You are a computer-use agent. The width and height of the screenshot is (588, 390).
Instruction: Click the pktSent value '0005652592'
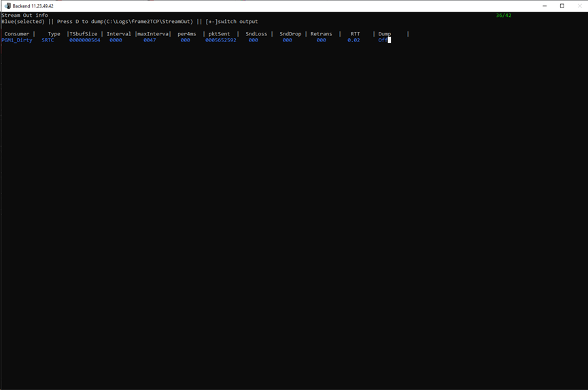[x=221, y=40]
